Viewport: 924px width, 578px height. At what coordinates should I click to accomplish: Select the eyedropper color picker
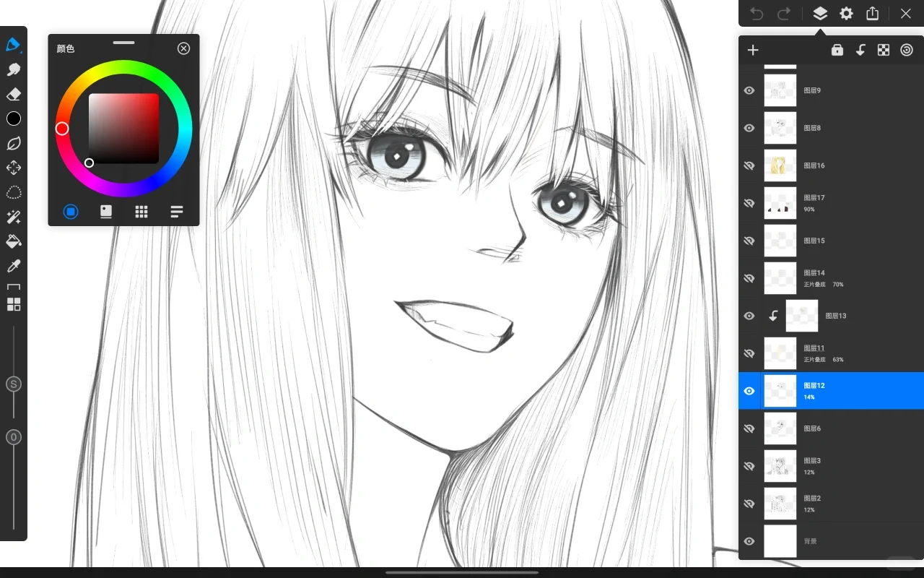click(13, 266)
